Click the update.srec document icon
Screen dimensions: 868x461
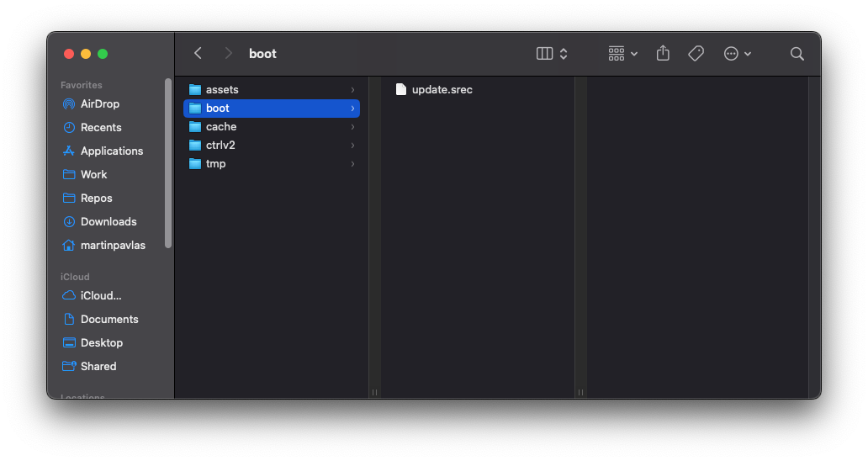[x=401, y=90]
